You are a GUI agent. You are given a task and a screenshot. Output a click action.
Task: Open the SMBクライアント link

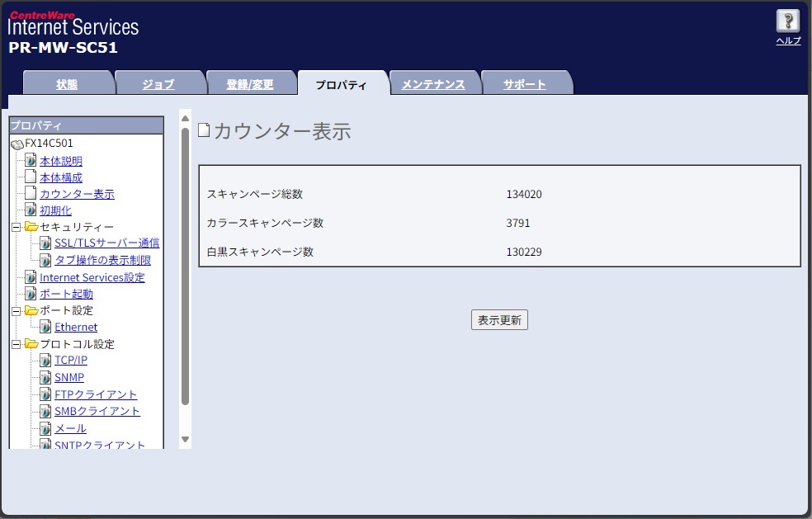click(97, 411)
